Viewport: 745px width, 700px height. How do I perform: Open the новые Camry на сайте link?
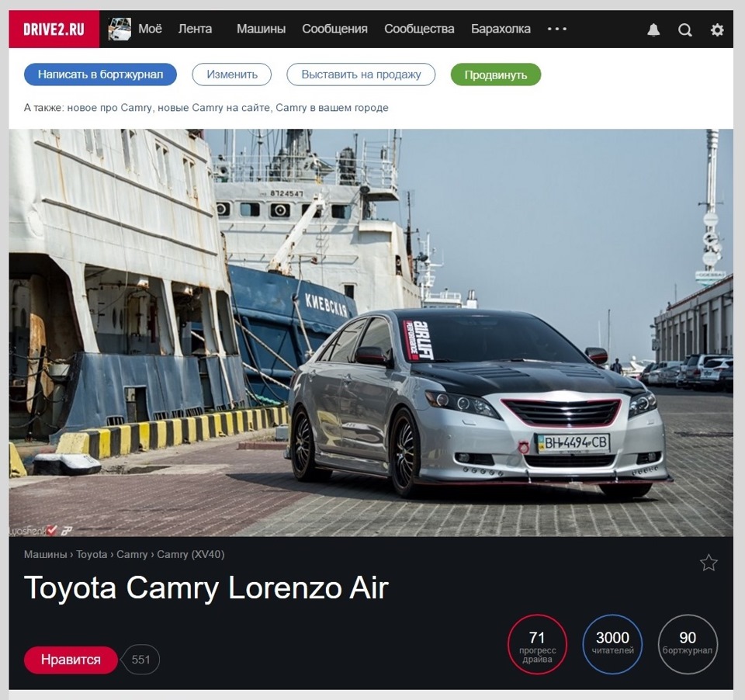click(x=214, y=108)
